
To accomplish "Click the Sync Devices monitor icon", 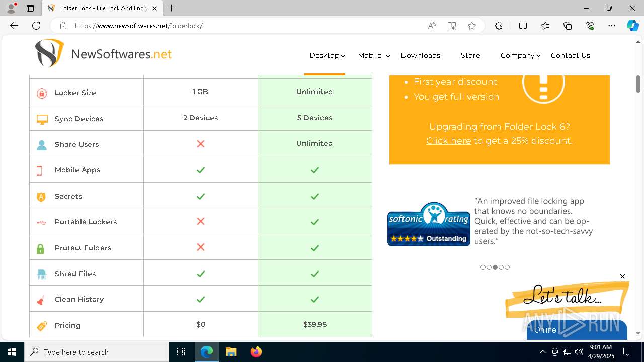I will point(42,119).
